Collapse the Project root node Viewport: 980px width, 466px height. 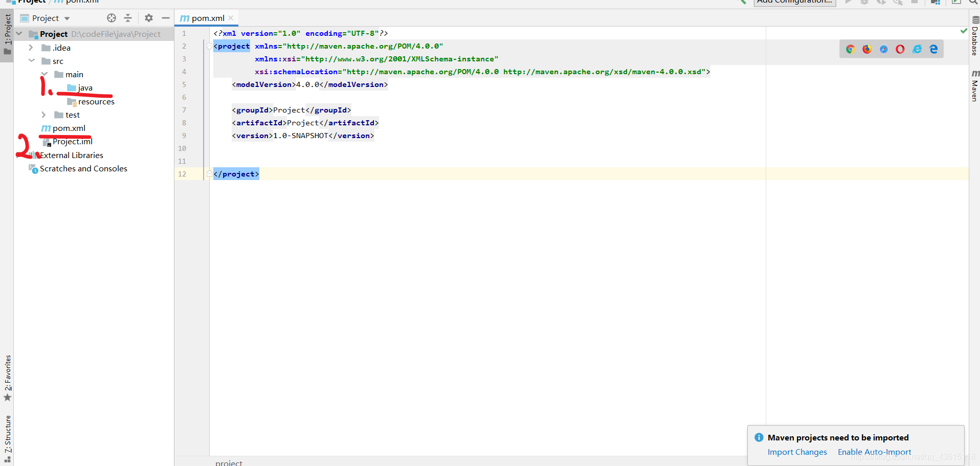point(19,34)
